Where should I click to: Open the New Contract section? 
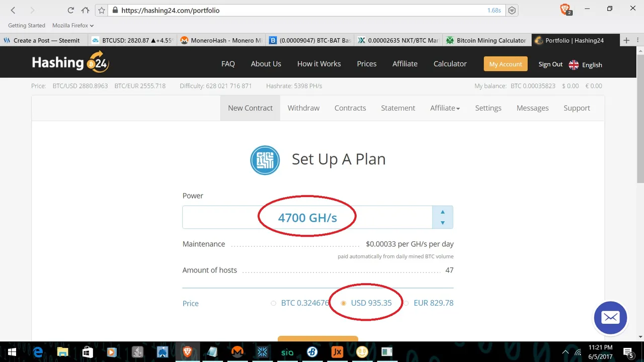(x=250, y=108)
